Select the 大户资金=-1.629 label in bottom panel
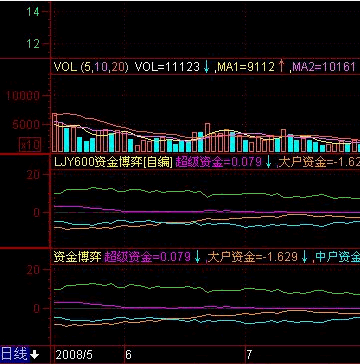Screen dimensions: 360x364 coord(253,257)
